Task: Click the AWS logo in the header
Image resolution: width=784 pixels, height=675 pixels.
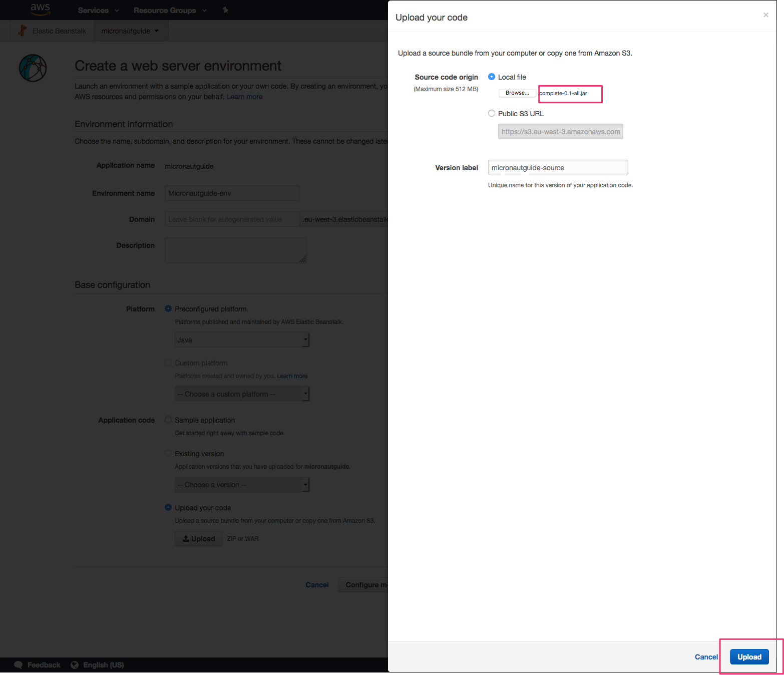Action: (x=40, y=9)
